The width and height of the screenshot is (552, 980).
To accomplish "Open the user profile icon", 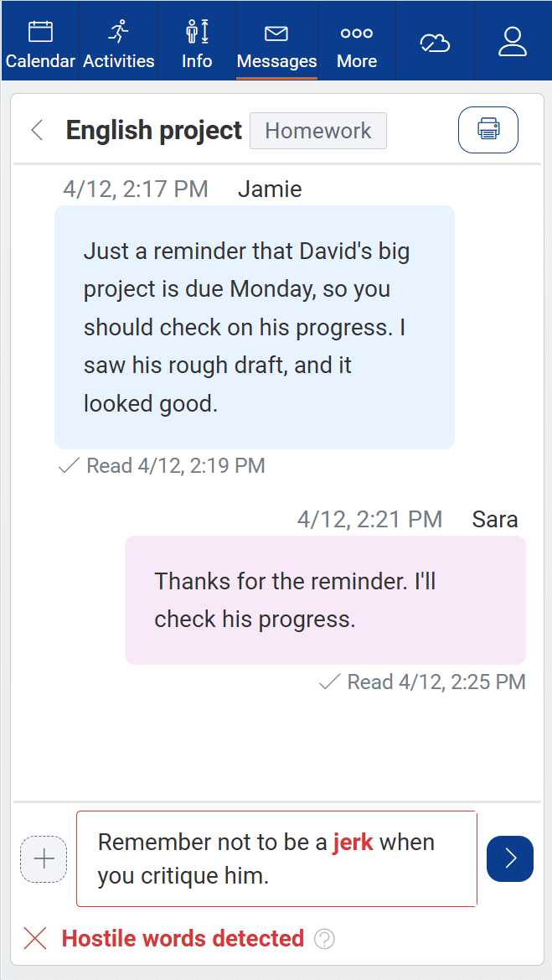I will point(512,42).
